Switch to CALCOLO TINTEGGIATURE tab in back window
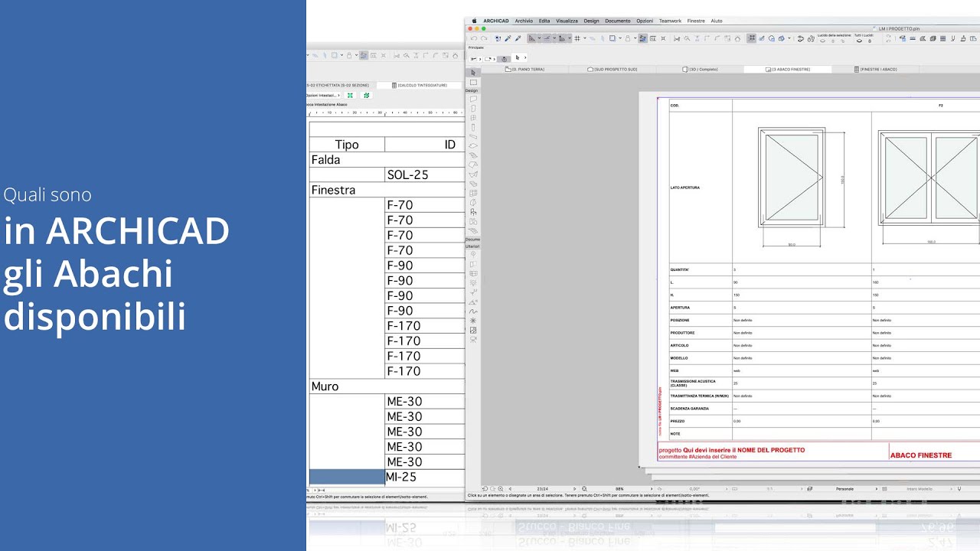This screenshot has width=980, height=551. (419, 85)
